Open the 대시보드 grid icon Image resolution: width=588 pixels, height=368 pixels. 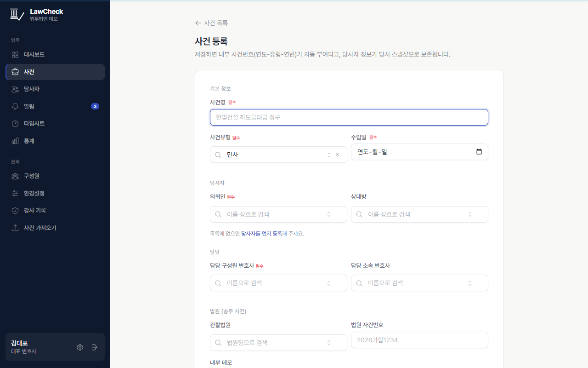[15, 54]
